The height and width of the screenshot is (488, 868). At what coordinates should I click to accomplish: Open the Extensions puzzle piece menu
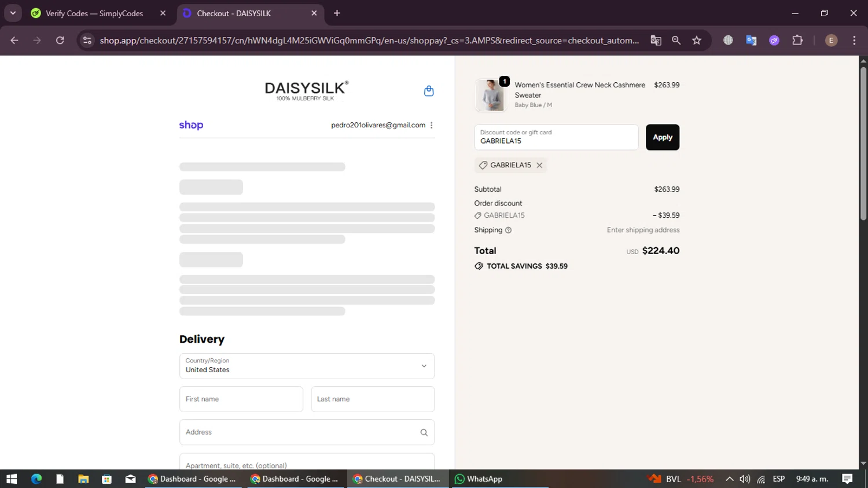pyautogui.click(x=797, y=41)
